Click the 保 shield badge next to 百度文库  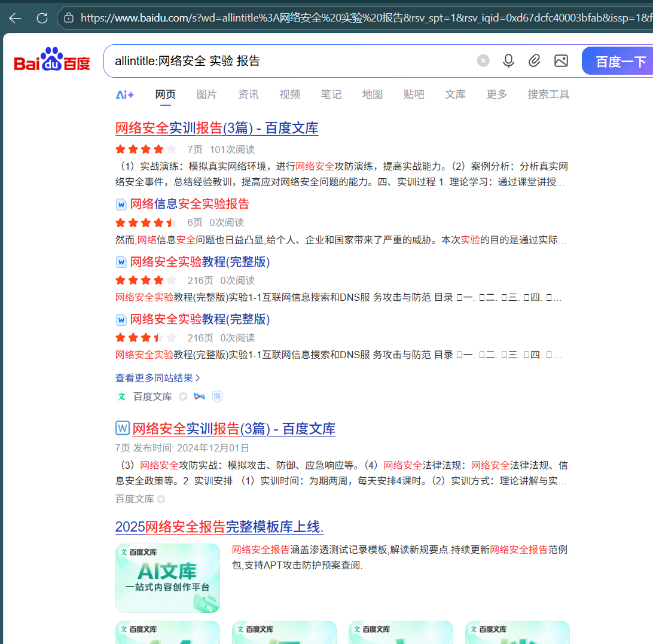click(217, 396)
